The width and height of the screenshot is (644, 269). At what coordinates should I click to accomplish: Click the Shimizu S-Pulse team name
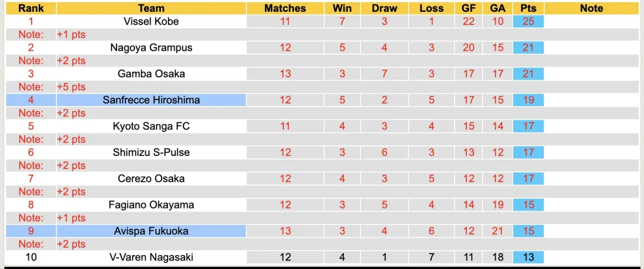[151, 152]
